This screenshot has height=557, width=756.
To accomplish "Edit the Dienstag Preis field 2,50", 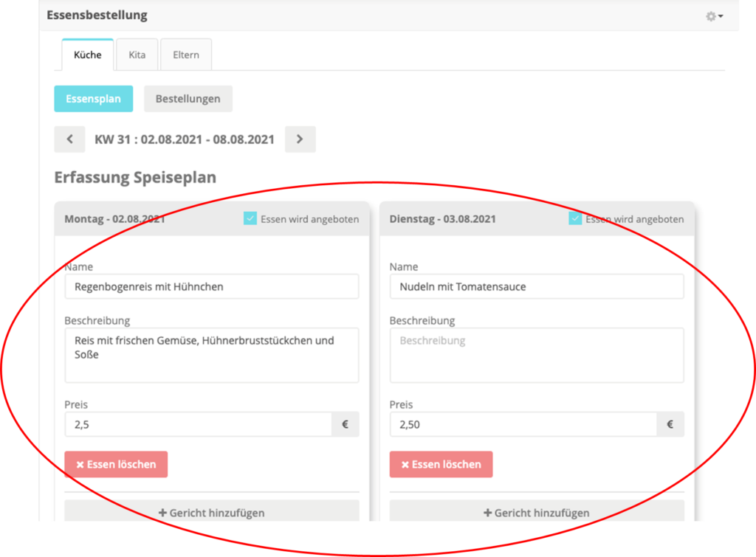I will [523, 424].
